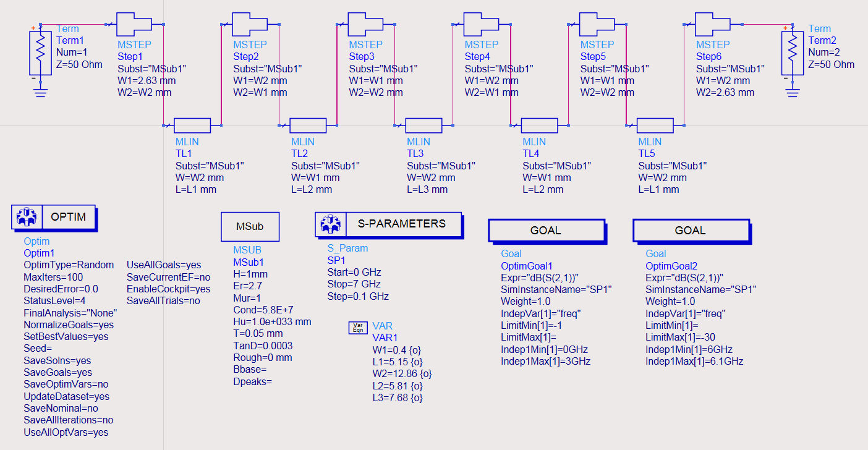
Task: Click the SP1 instance name
Action: coord(336,260)
